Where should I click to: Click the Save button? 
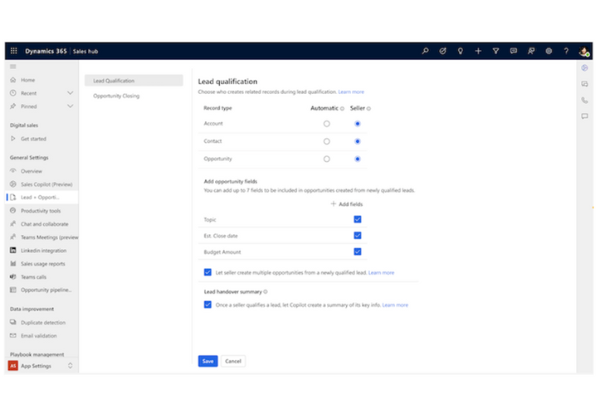click(x=207, y=361)
